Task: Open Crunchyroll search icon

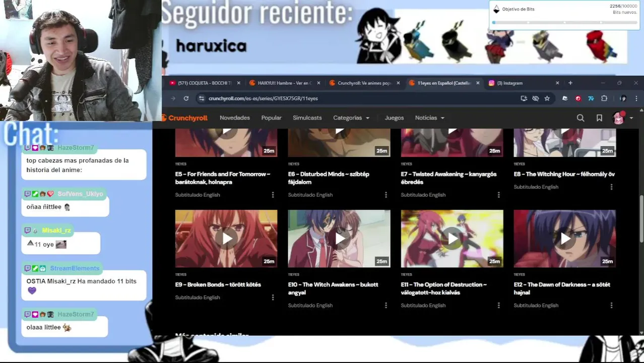Action: (581, 118)
